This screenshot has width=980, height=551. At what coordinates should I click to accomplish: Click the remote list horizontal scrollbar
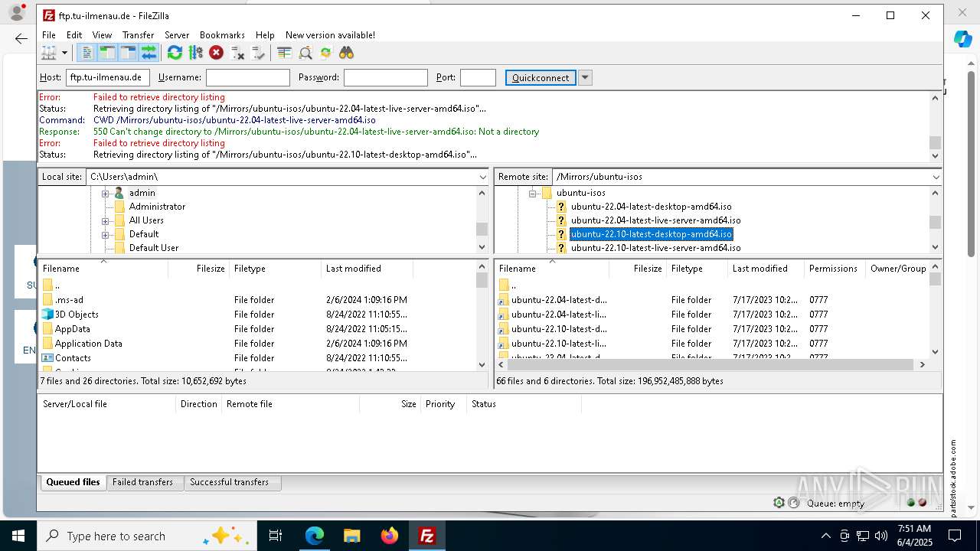point(711,365)
